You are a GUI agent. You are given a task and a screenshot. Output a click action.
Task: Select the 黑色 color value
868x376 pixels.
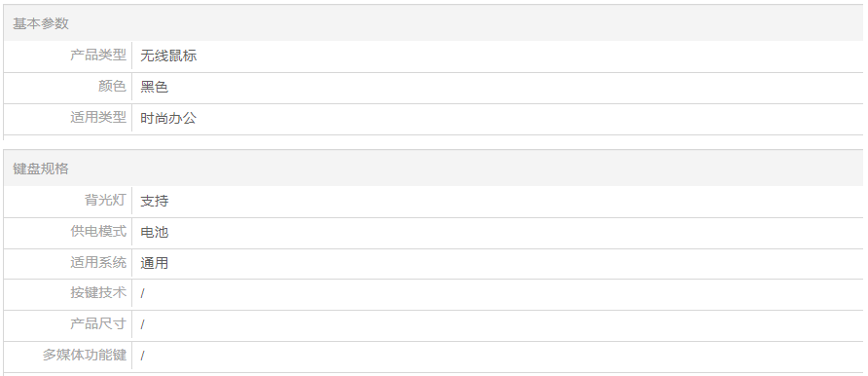tap(155, 88)
